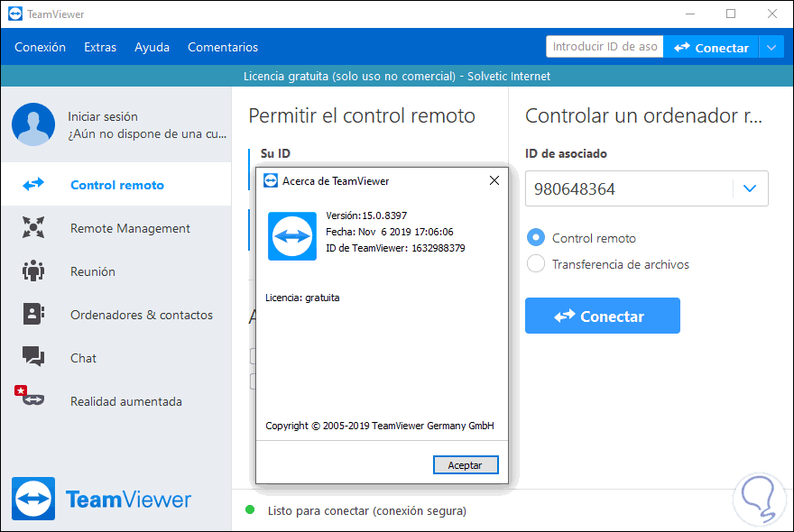Click the Iniciar sesión link
Screen dimensions: 794x532
103,116
